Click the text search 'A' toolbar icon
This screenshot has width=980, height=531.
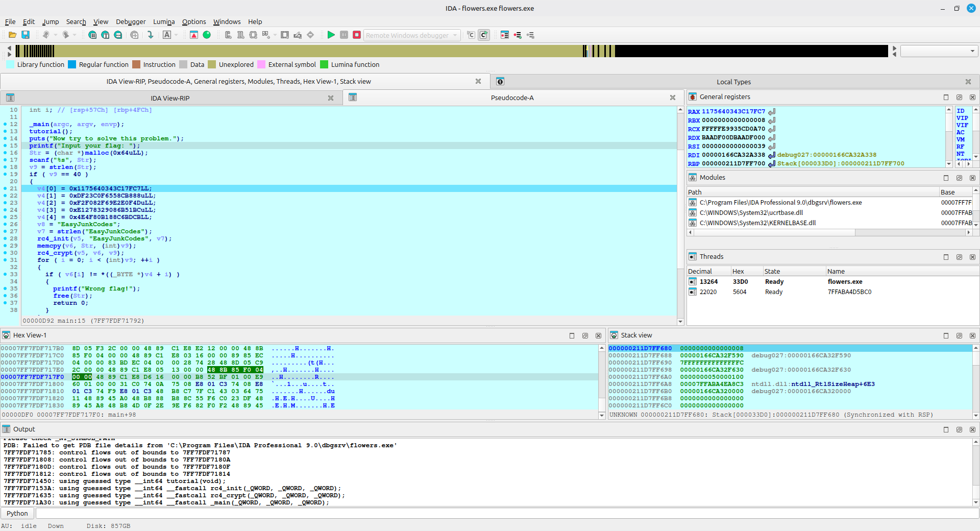[167, 35]
